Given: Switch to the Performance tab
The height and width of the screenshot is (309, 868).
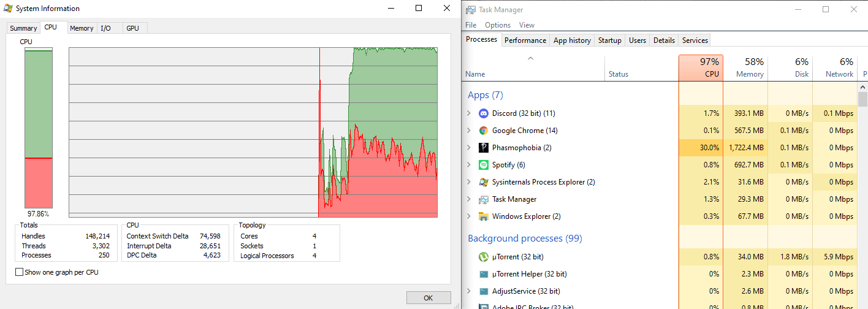Looking at the screenshot, I should pos(525,40).
